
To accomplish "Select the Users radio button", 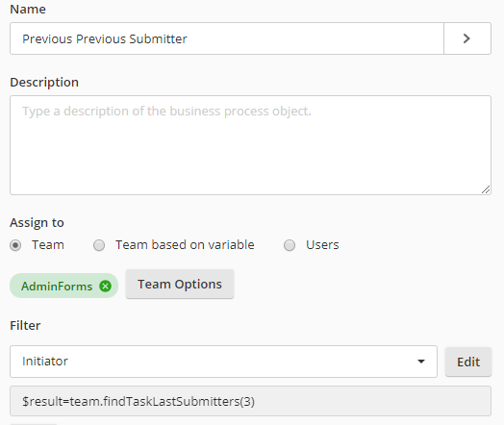I will point(290,245).
